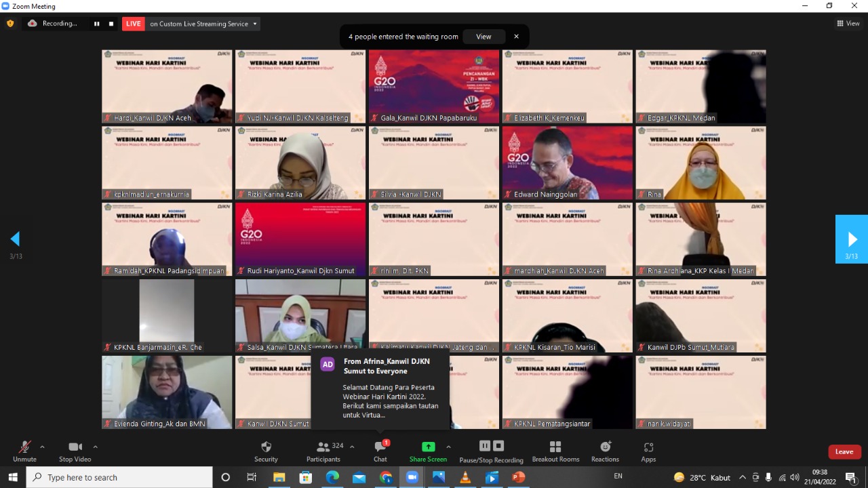Open the View layout menu

click(848, 24)
